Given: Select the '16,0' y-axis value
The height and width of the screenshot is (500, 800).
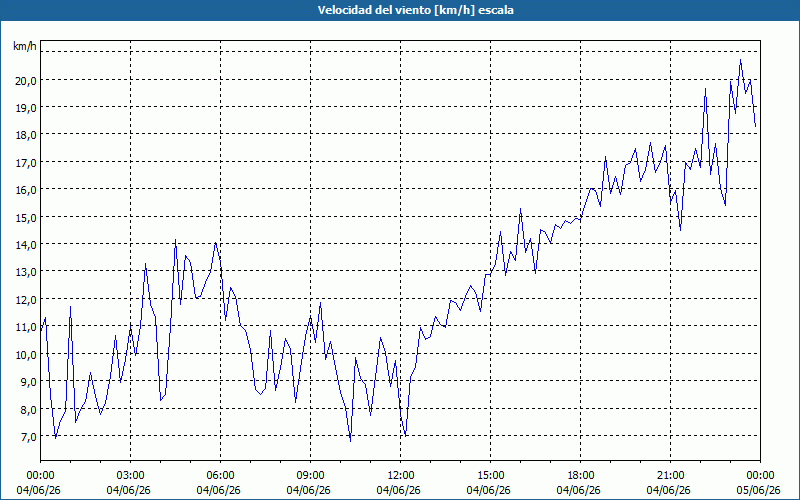Looking at the screenshot, I should tap(26, 190).
